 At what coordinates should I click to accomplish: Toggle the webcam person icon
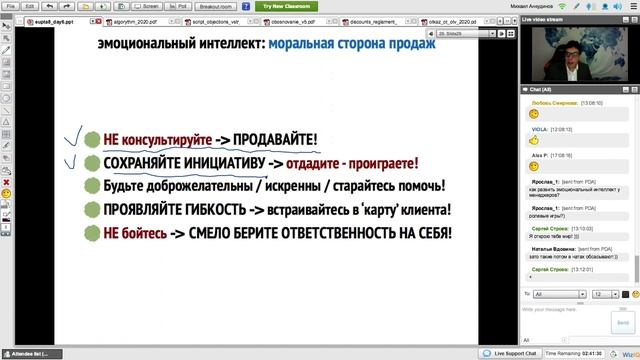[604, 6]
